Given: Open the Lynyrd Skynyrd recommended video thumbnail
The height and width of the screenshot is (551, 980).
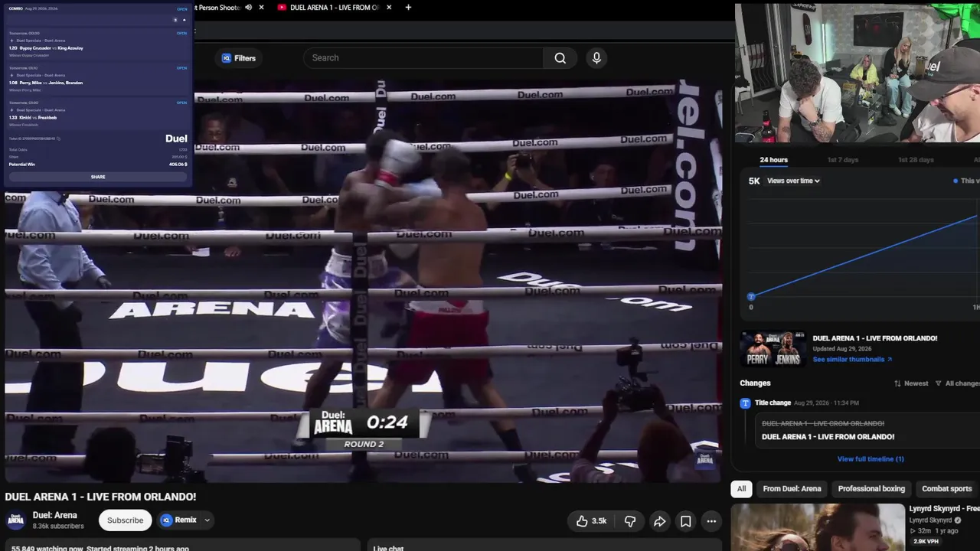Looking at the screenshot, I should (x=818, y=527).
